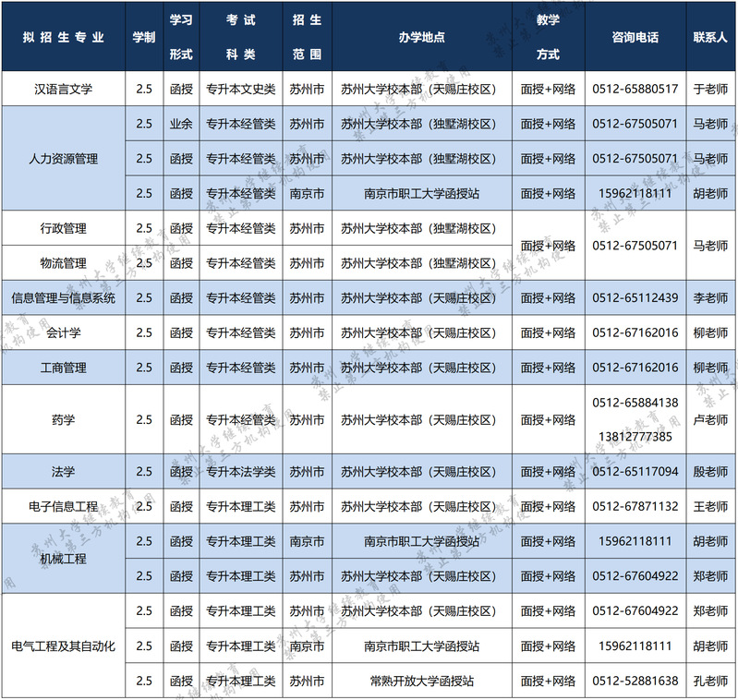The height and width of the screenshot is (700, 738).
Task: Select phone number 0512-52881638
Action: [x=635, y=682]
